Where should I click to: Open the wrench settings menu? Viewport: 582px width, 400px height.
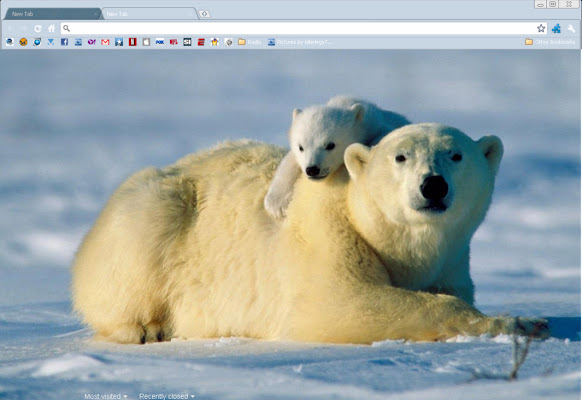pyautogui.click(x=571, y=29)
